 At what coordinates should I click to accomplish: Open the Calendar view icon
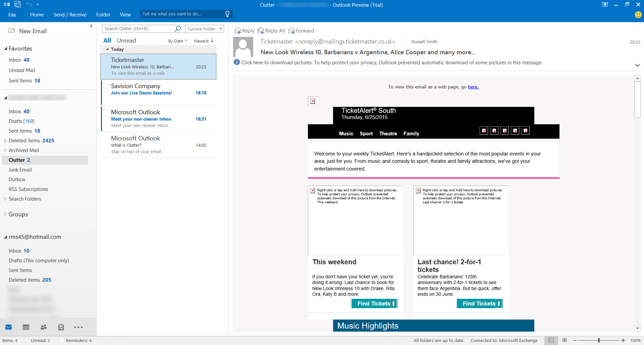(26, 327)
